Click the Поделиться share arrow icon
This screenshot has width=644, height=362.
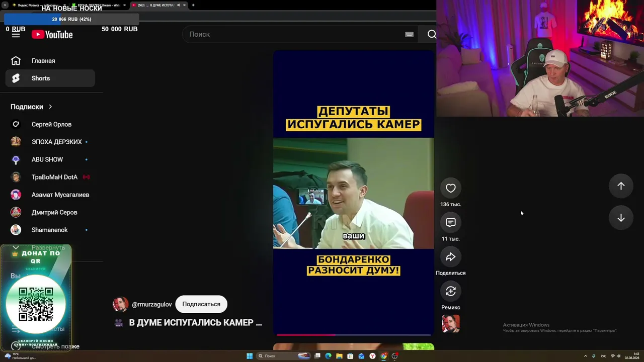[x=451, y=257]
